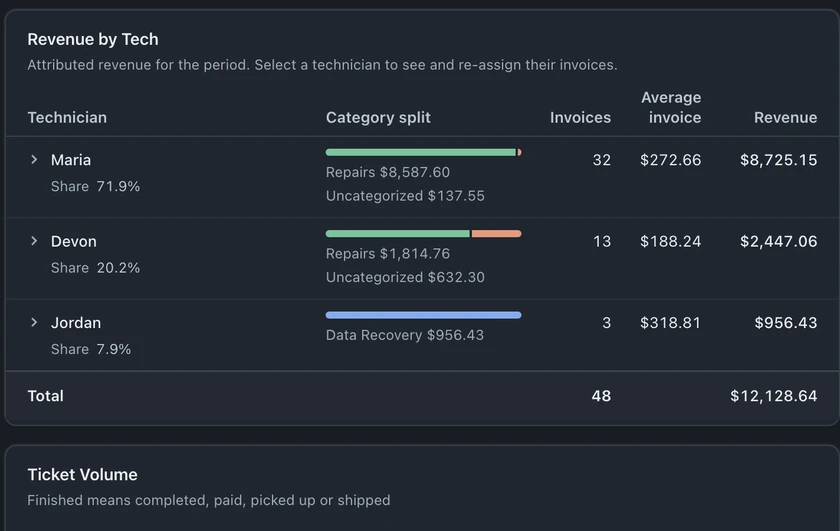Click Jordan's revenue $956.43
Viewport: 840px width, 531px height.
(x=785, y=323)
